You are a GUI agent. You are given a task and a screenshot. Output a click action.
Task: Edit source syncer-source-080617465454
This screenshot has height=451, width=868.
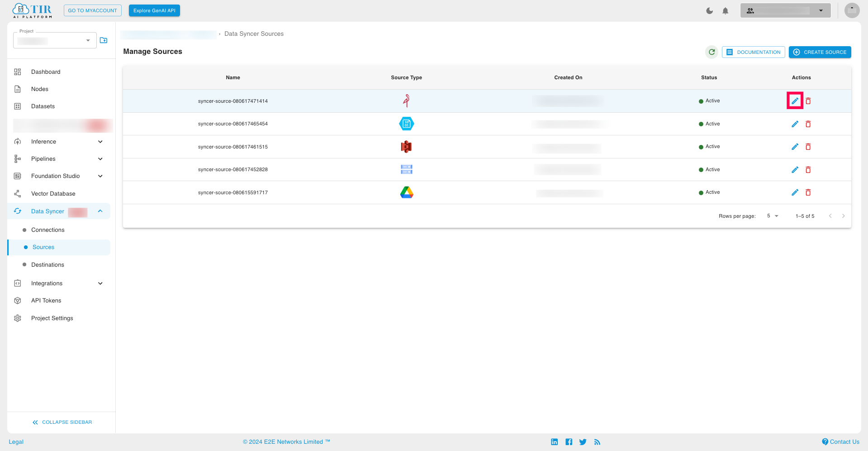(795, 124)
